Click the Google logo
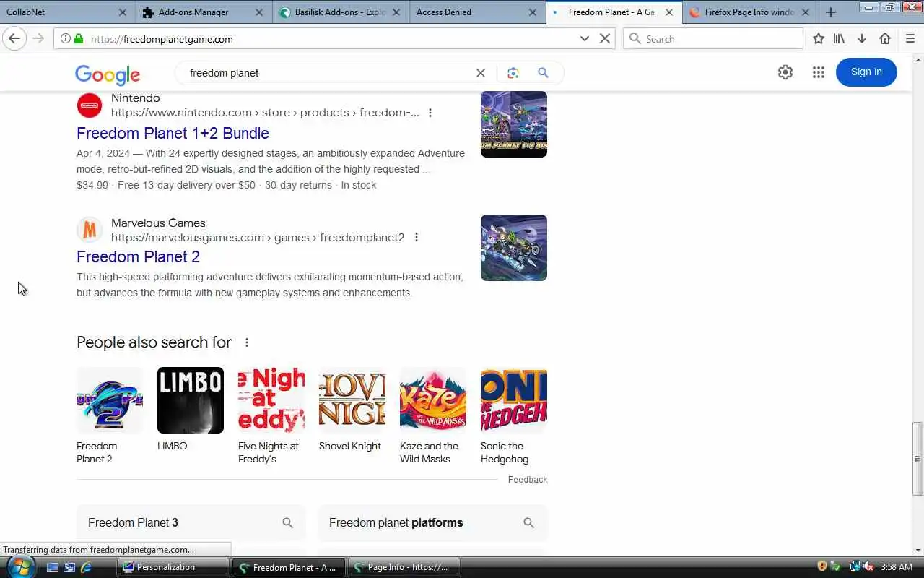Image resolution: width=924 pixels, height=578 pixels. pyautogui.click(x=108, y=74)
